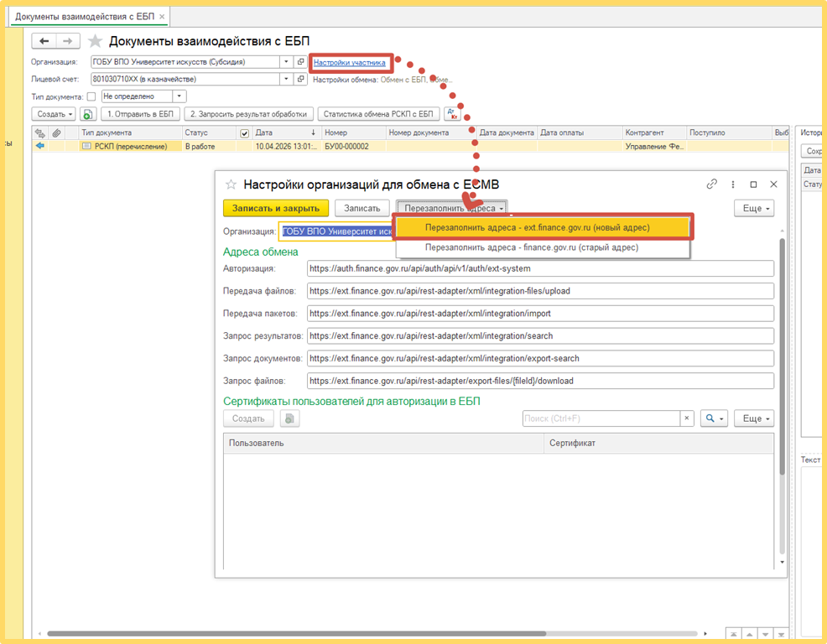Jump to table start with bottom double-up arrow
This screenshot has width=827, height=644.
click(734, 635)
